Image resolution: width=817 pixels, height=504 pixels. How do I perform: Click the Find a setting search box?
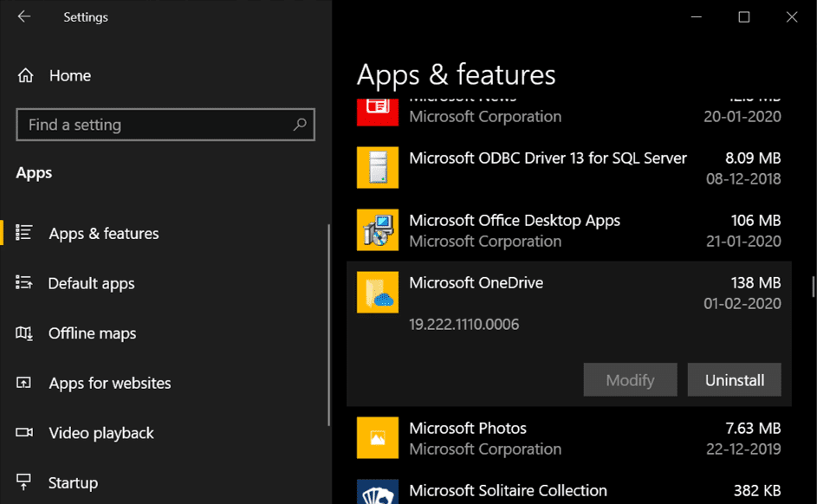[x=165, y=125]
